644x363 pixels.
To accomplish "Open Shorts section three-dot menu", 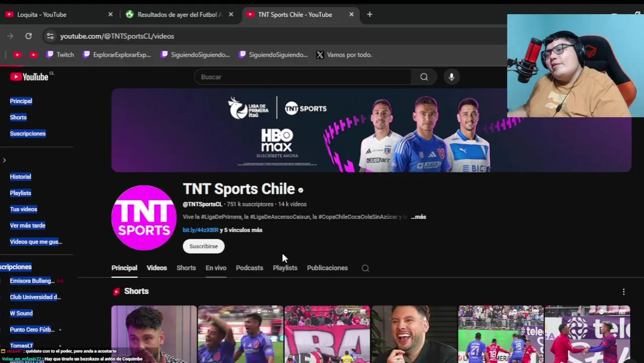I will (623, 291).
